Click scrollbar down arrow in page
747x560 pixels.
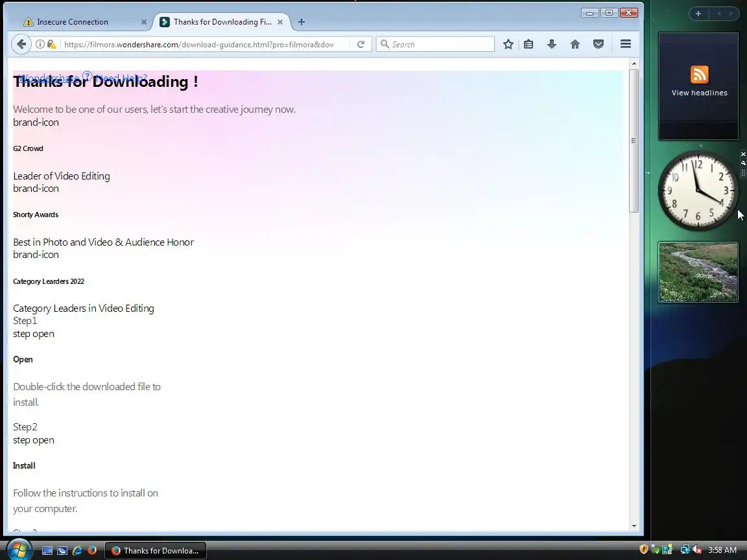click(634, 526)
